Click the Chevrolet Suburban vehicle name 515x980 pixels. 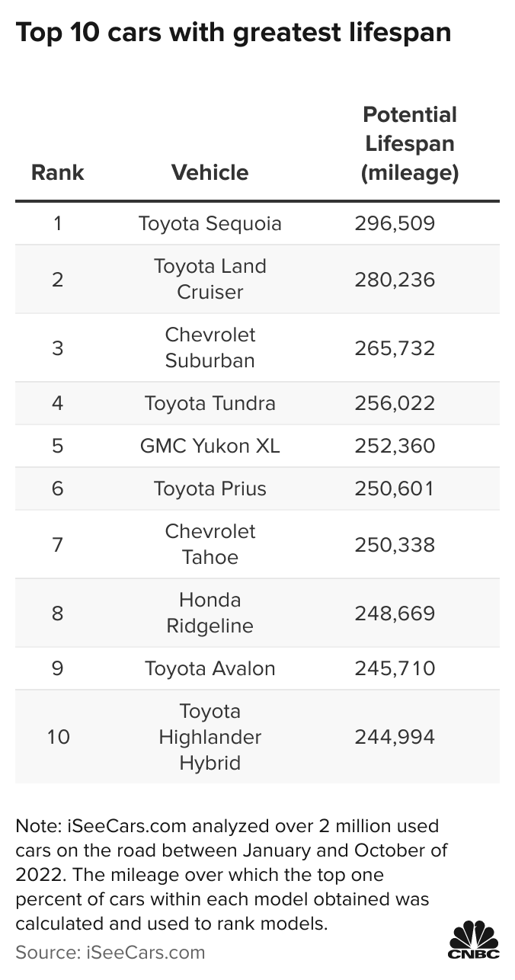click(x=210, y=347)
